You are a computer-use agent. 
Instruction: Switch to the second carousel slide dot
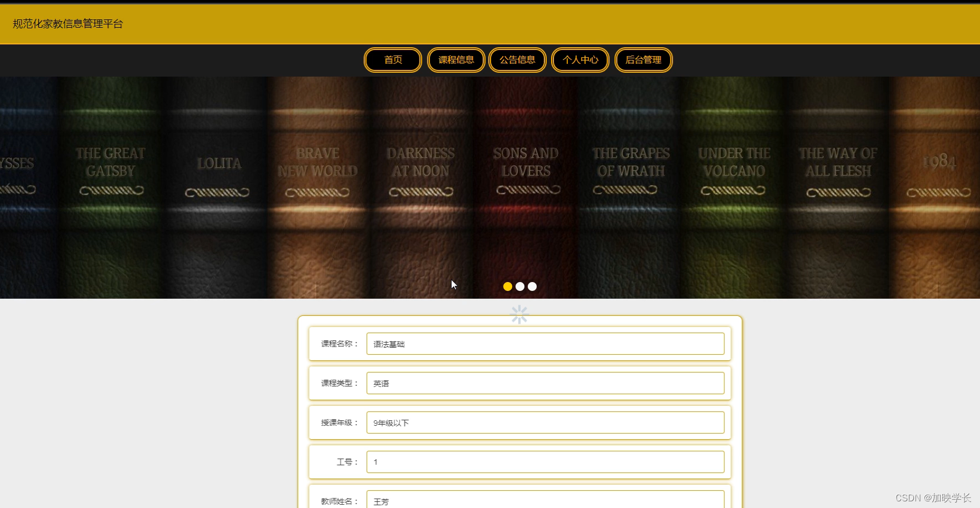point(520,286)
